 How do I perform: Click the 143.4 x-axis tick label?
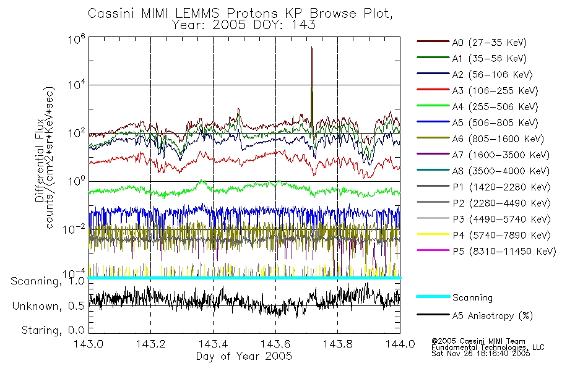click(213, 344)
